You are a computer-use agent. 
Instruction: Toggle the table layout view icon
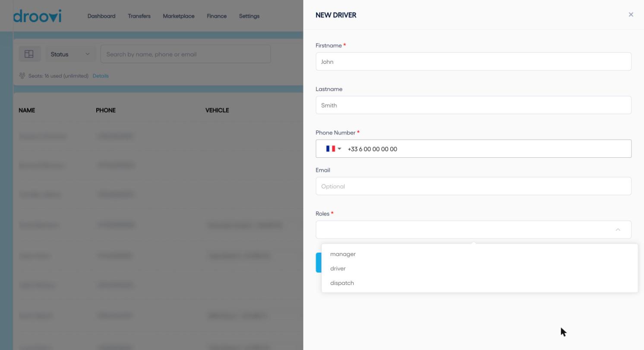(x=29, y=54)
